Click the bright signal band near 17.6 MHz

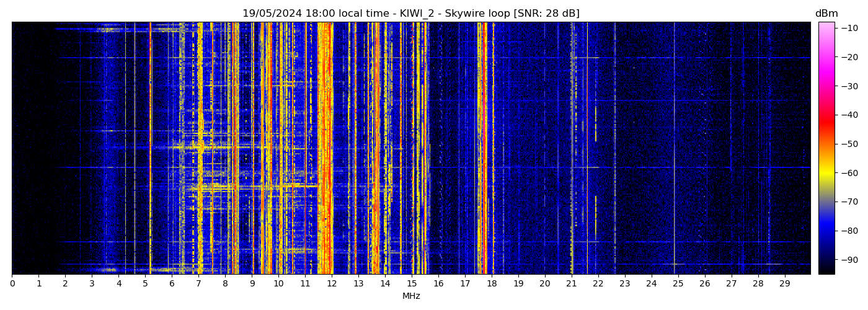coord(480,149)
